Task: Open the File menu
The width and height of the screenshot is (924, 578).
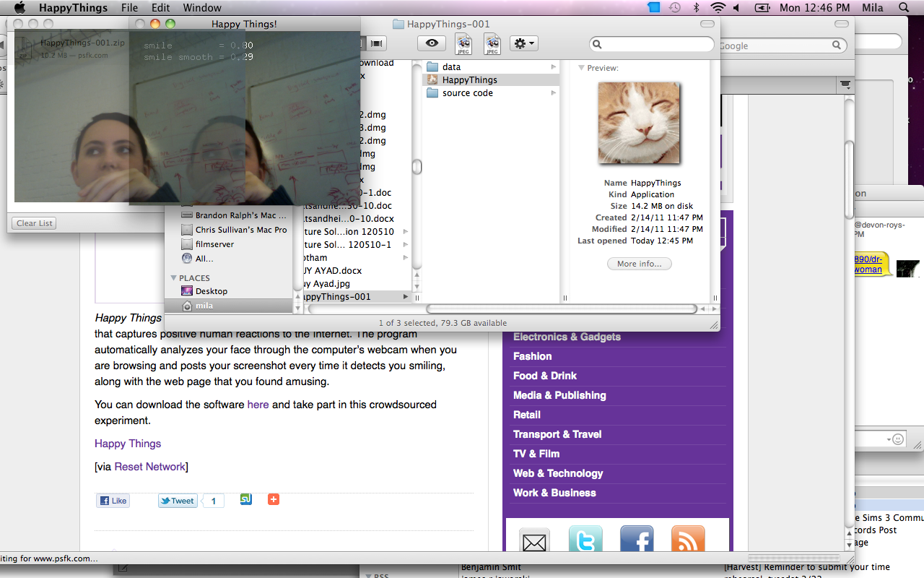Action: 129,8
